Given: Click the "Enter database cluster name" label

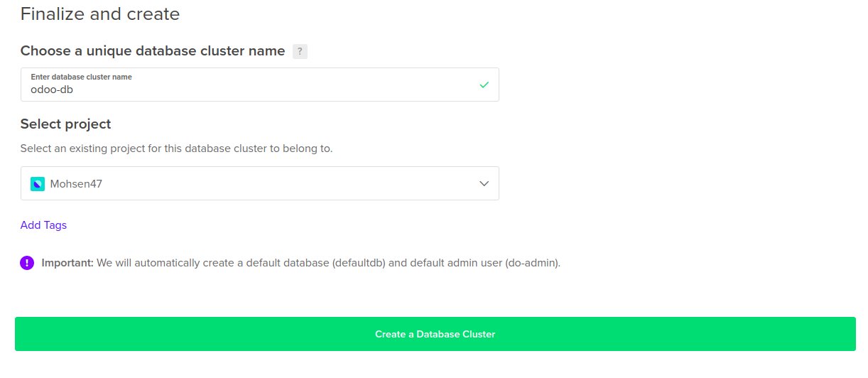Looking at the screenshot, I should click(x=81, y=77).
